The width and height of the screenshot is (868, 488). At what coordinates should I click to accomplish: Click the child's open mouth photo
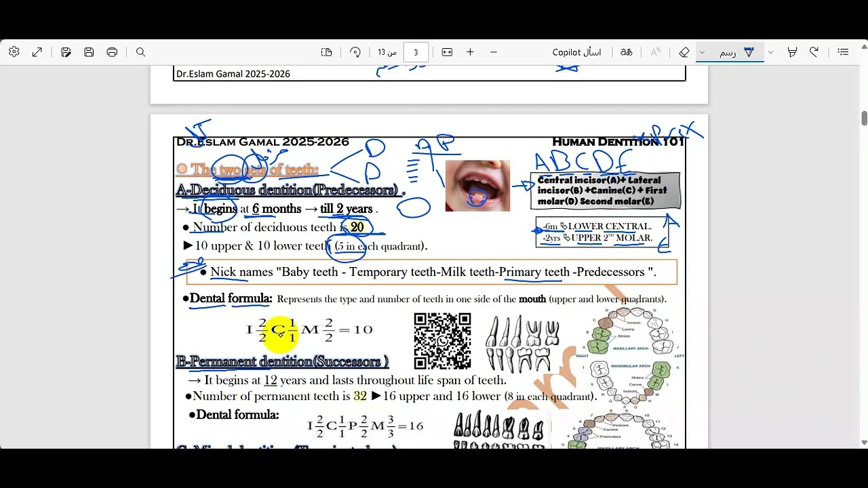(x=477, y=186)
